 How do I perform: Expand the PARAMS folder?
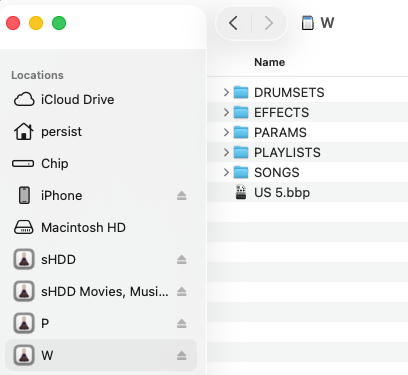click(226, 132)
